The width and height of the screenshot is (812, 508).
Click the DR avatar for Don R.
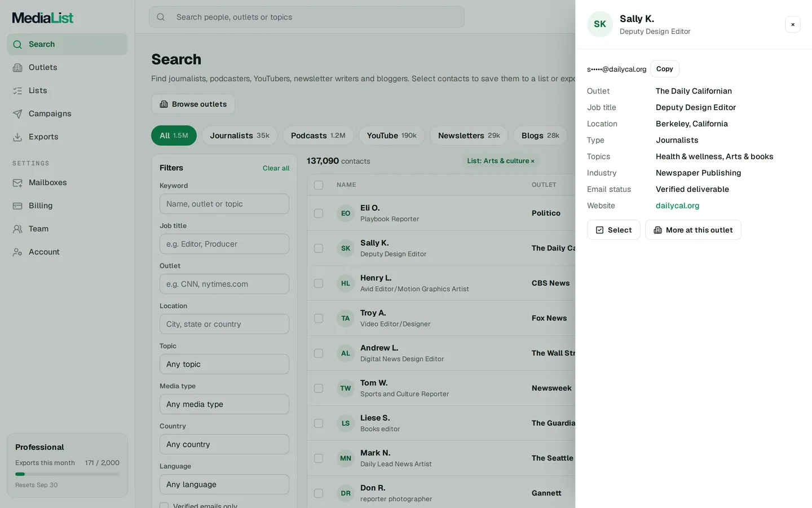(x=346, y=493)
